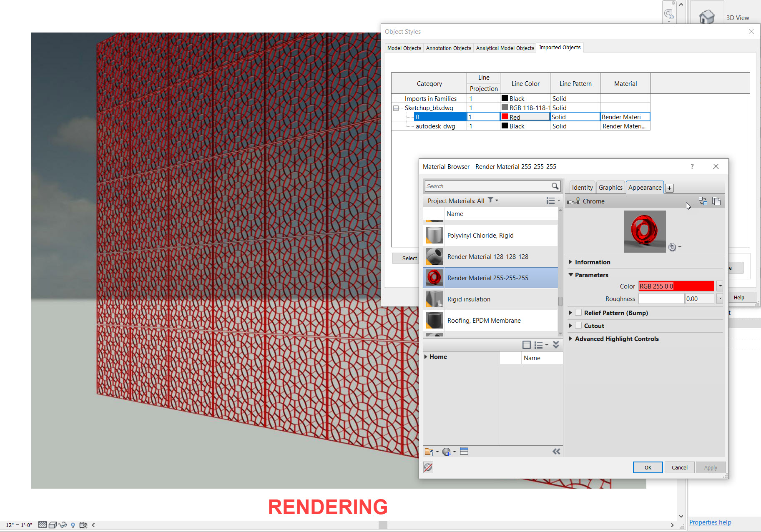The image size is (761, 532).
Task: Open the asset library panel icon
Action: (464, 452)
